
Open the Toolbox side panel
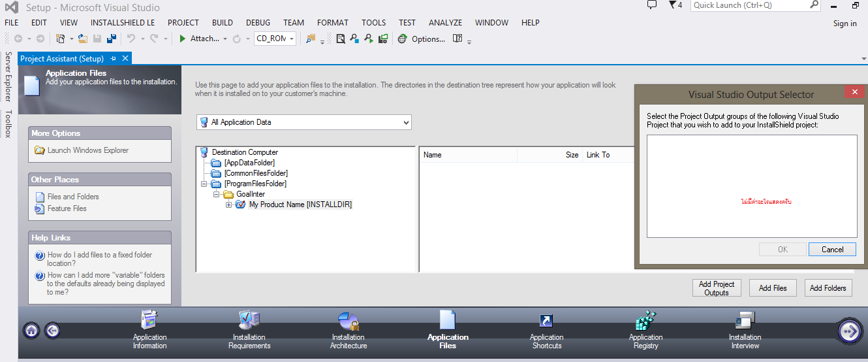[x=8, y=124]
